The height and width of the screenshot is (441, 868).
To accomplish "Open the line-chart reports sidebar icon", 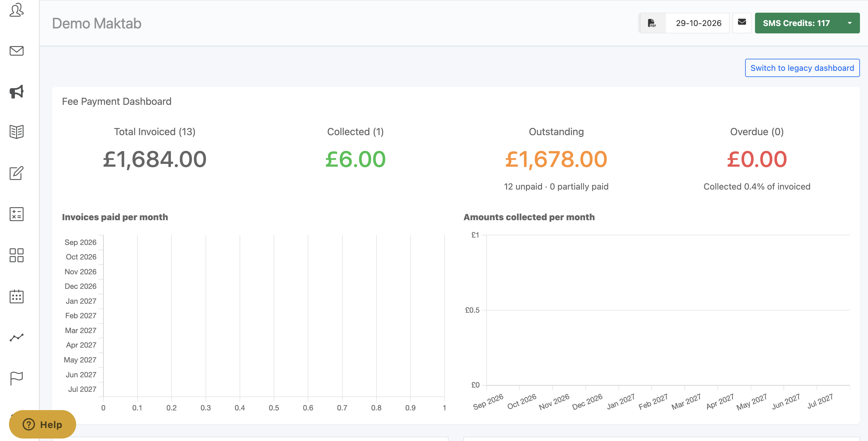I will click(x=16, y=337).
